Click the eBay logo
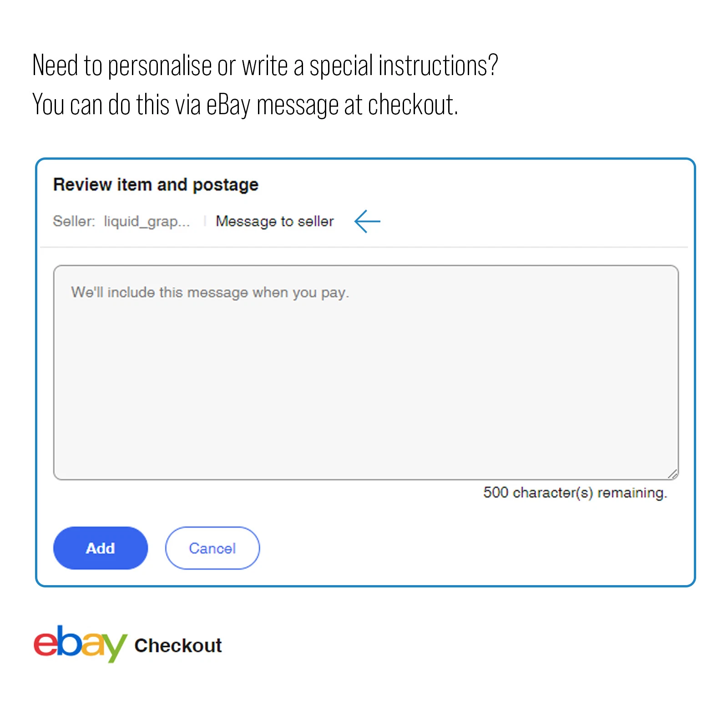 point(80,644)
